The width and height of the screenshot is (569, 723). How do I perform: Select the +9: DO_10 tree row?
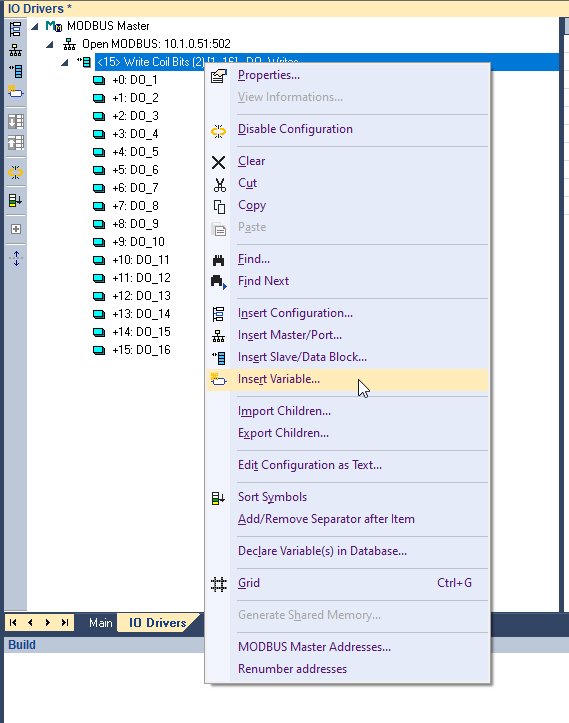click(x=138, y=242)
